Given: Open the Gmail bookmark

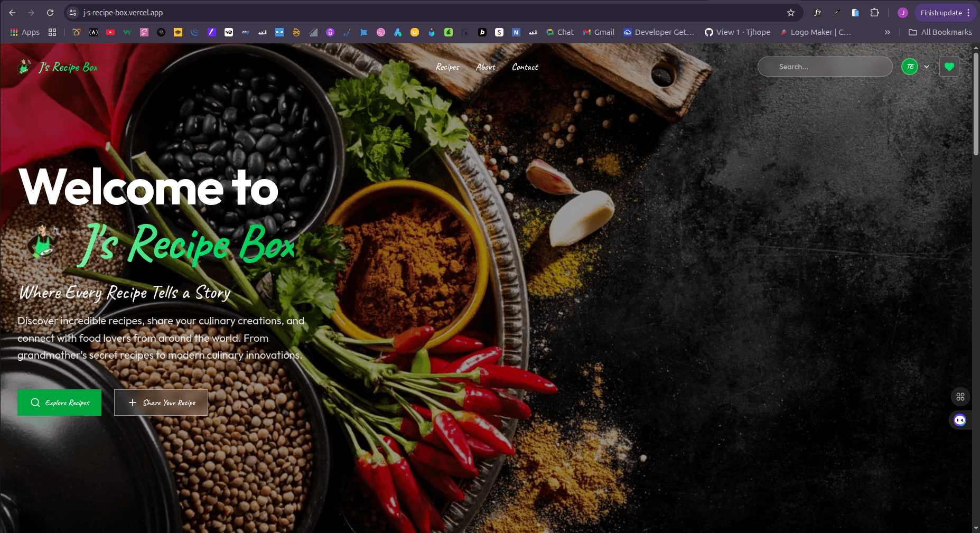Looking at the screenshot, I should (599, 32).
